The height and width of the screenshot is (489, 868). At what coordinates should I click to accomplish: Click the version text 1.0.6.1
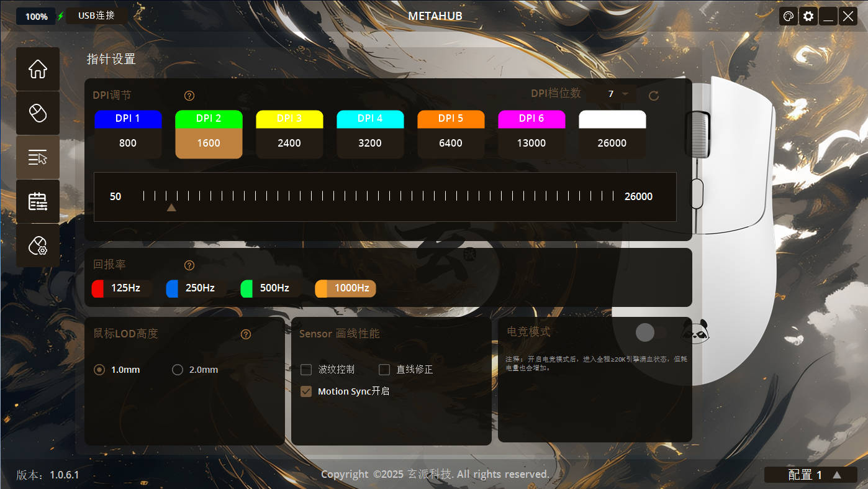click(x=65, y=475)
